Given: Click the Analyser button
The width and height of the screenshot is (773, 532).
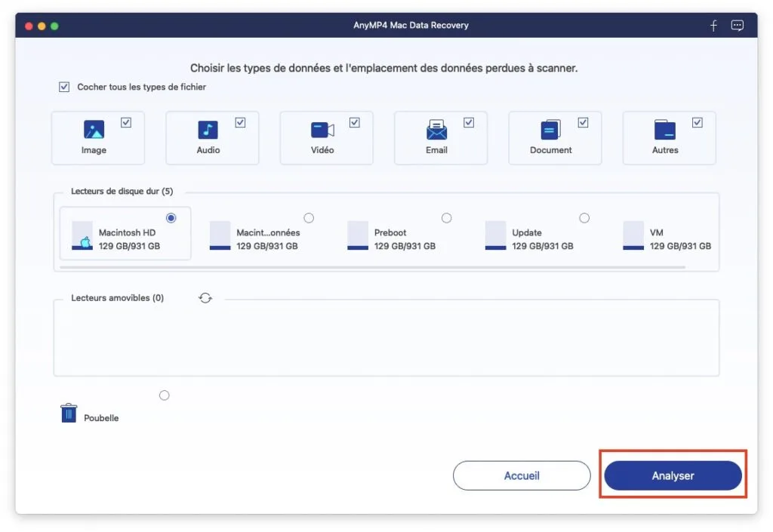Looking at the screenshot, I should click(x=673, y=475).
